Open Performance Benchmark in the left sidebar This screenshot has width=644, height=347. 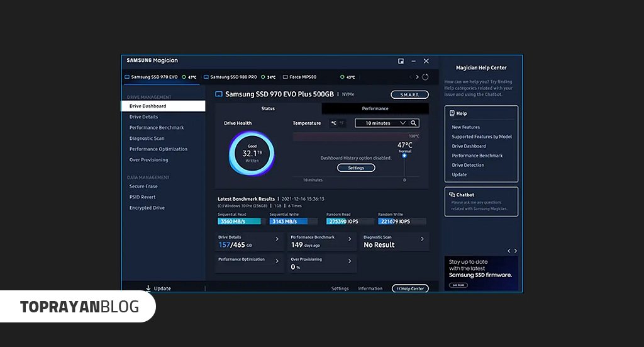(x=157, y=127)
